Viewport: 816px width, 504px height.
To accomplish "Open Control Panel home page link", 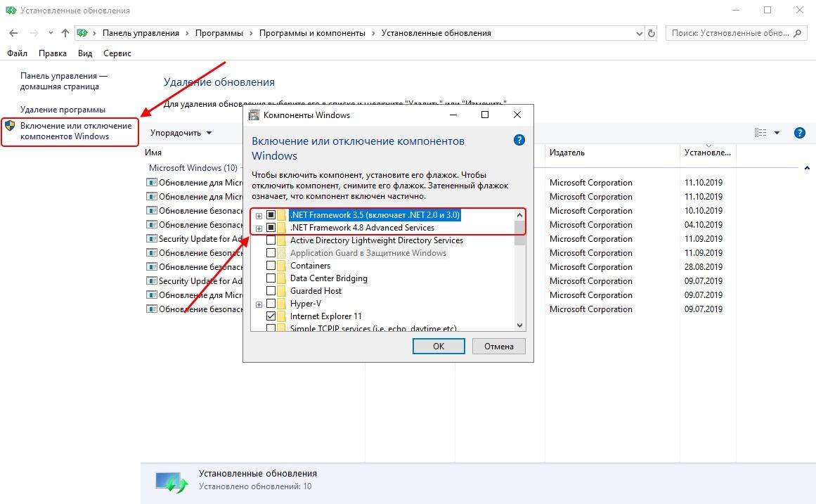I will coord(63,82).
